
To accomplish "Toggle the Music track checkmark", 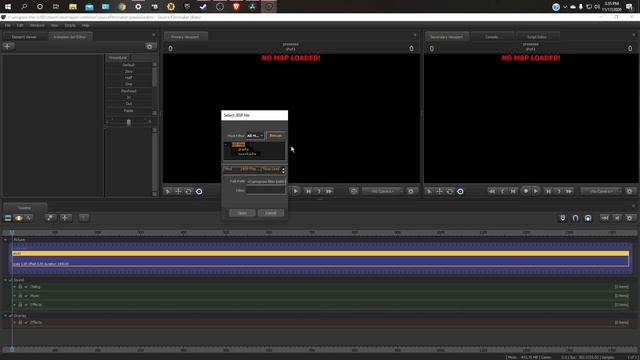I will click(26, 296).
